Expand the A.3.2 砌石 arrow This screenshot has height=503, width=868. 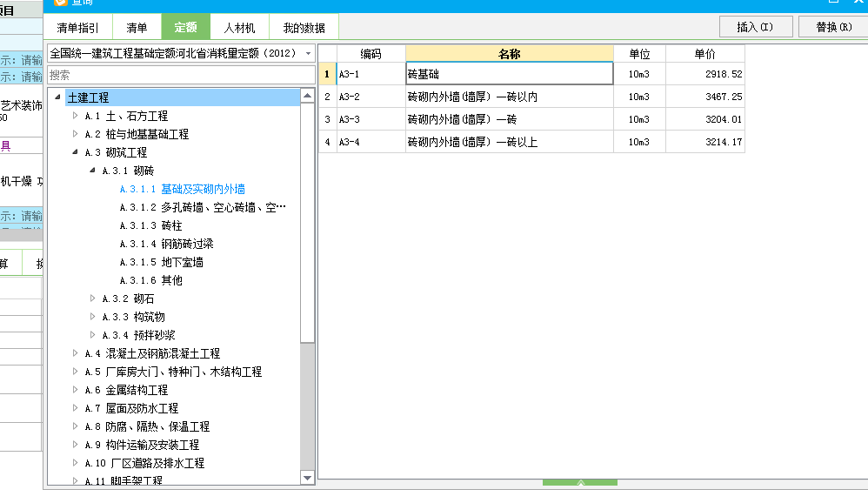tap(92, 298)
